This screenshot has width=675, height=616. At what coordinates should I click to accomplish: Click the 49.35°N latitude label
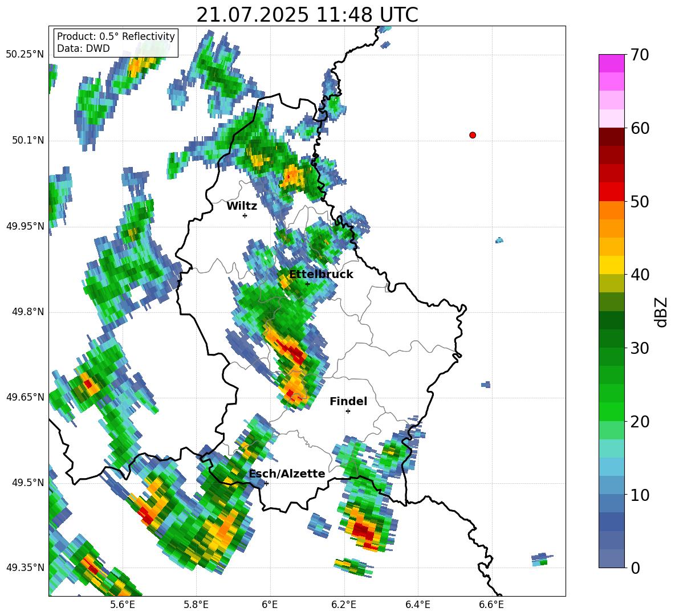(x=25, y=568)
